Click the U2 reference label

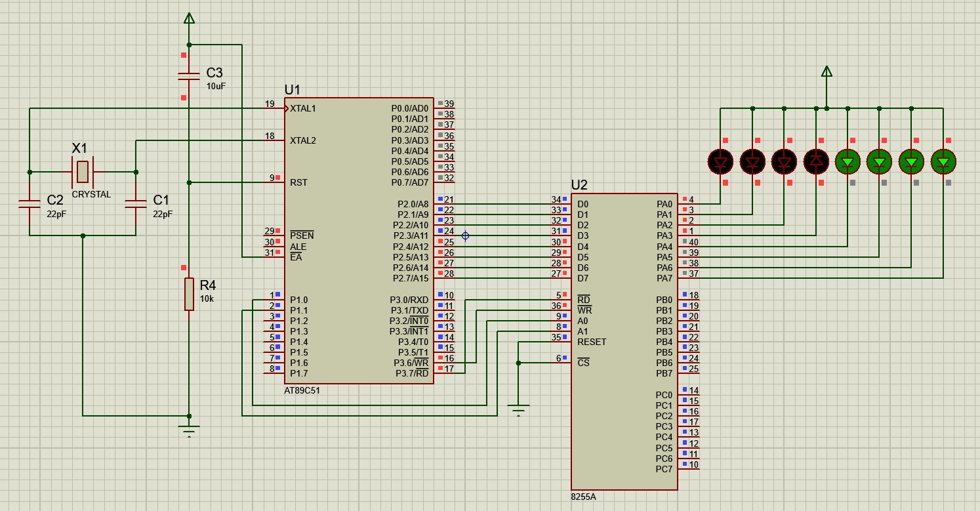click(579, 185)
